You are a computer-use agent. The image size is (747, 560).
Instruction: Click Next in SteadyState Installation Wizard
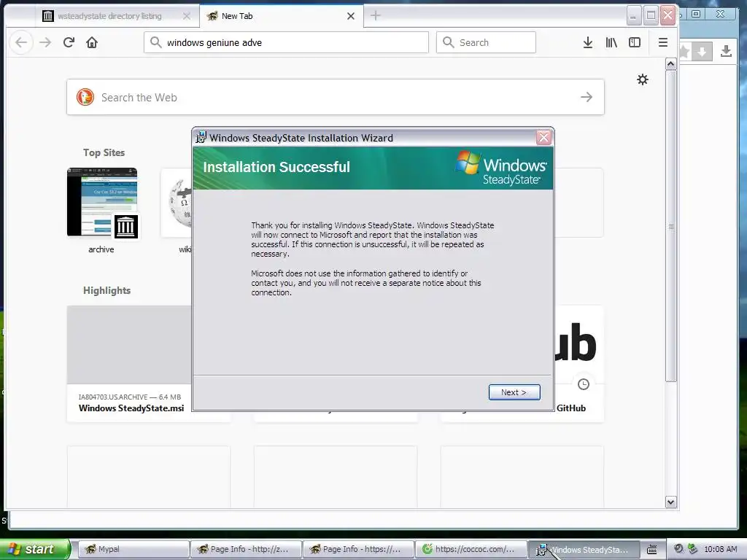pyautogui.click(x=514, y=392)
